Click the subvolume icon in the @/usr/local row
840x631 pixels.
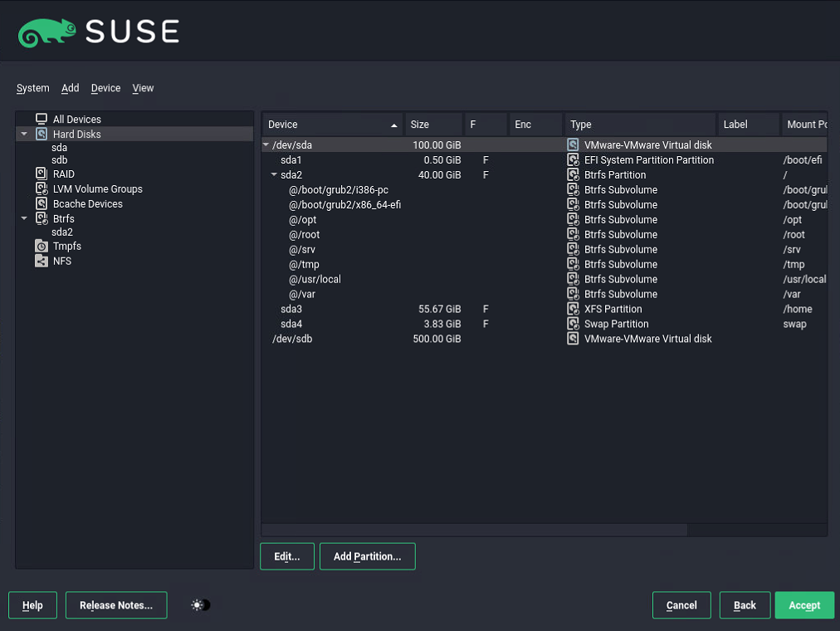point(573,279)
